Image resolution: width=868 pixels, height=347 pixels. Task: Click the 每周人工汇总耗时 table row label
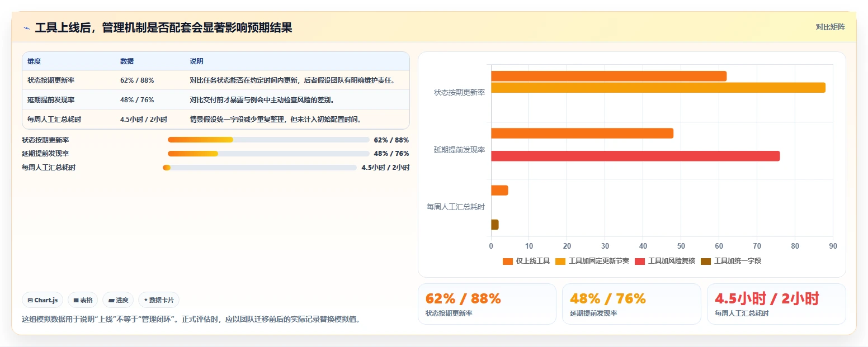point(54,120)
